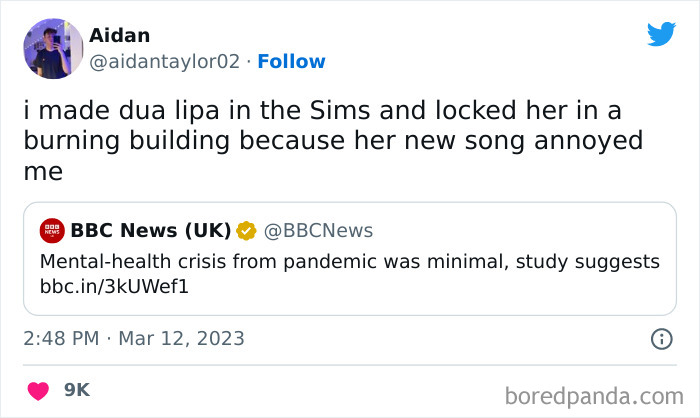
Task: Click the Mar 12, 2023 date
Action: pyautogui.click(x=180, y=339)
